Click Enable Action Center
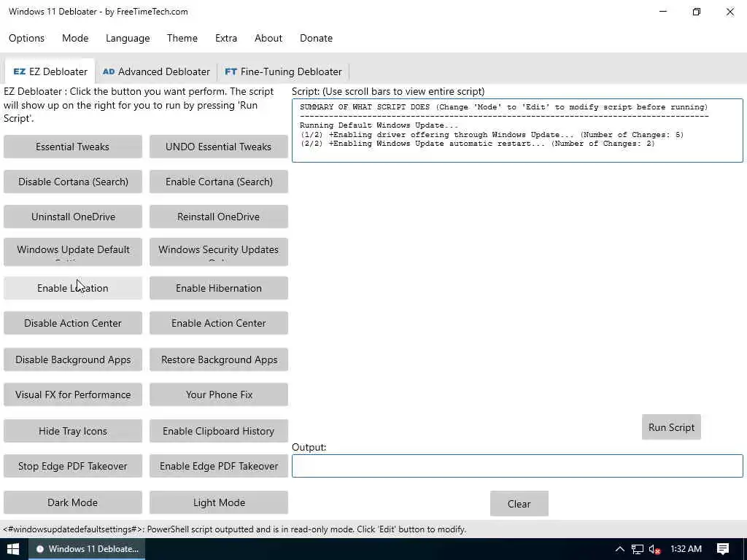The image size is (747, 560). (219, 323)
